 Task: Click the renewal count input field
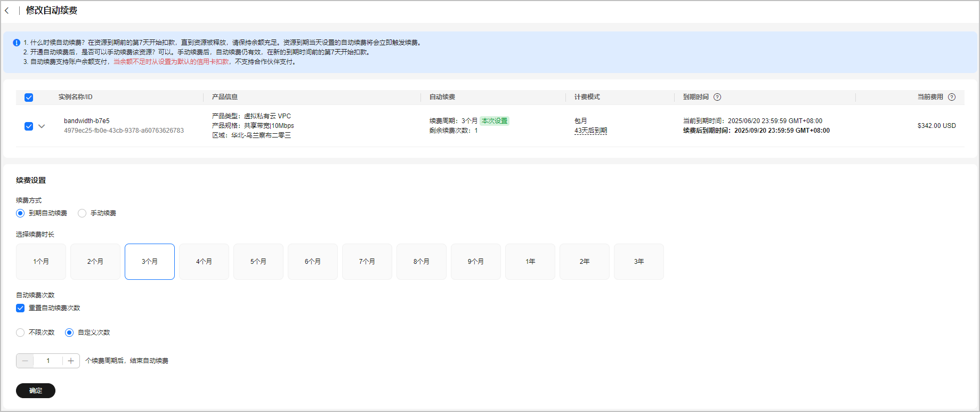point(48,361)
